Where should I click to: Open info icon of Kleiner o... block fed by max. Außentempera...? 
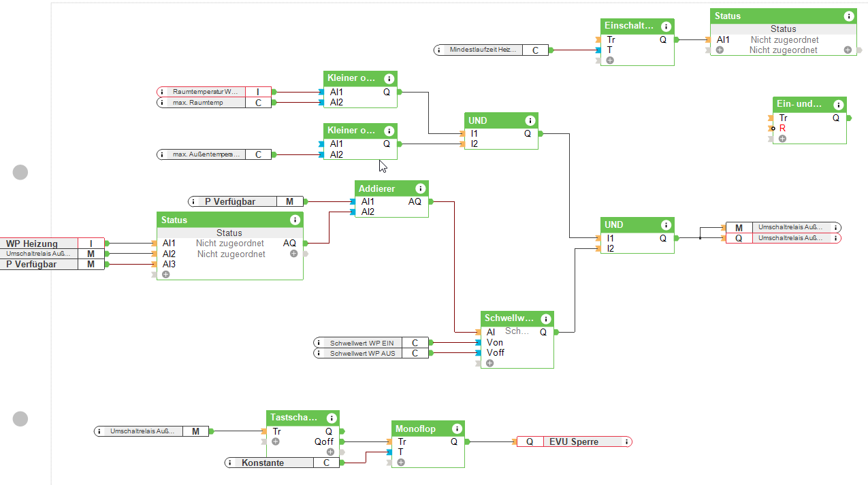click(389, 131)
